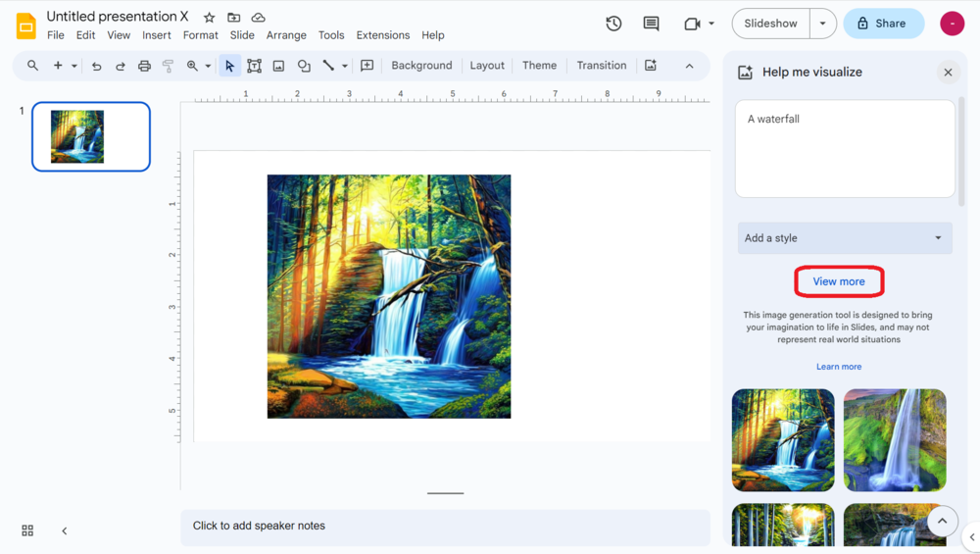Click the Print icon

(144, 66)
